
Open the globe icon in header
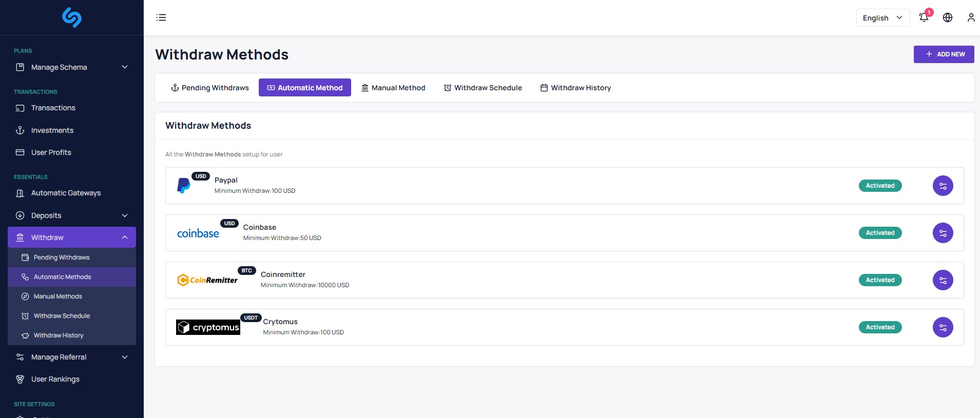948,17
